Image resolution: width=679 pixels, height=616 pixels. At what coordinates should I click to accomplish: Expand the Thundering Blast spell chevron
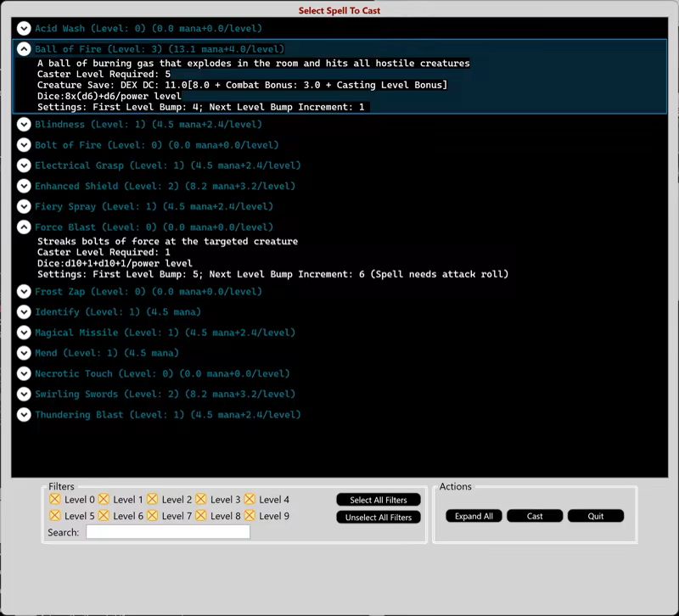[x=24, y=415]
